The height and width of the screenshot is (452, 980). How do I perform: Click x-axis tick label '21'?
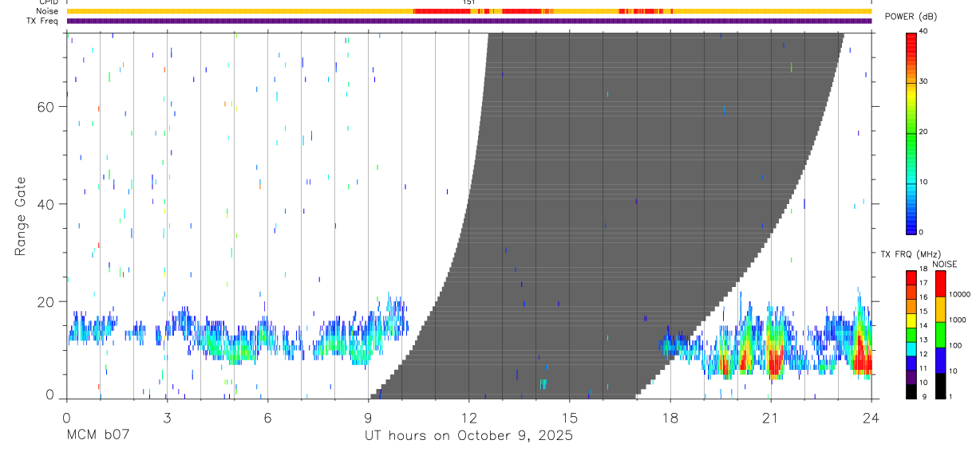point(771,417)
